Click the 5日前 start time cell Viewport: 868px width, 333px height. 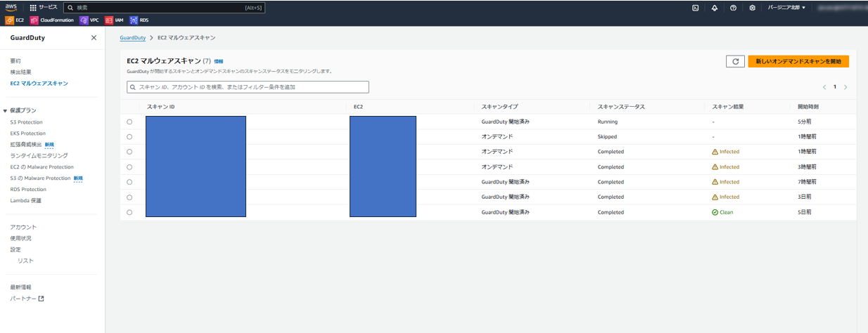(805, 212)
